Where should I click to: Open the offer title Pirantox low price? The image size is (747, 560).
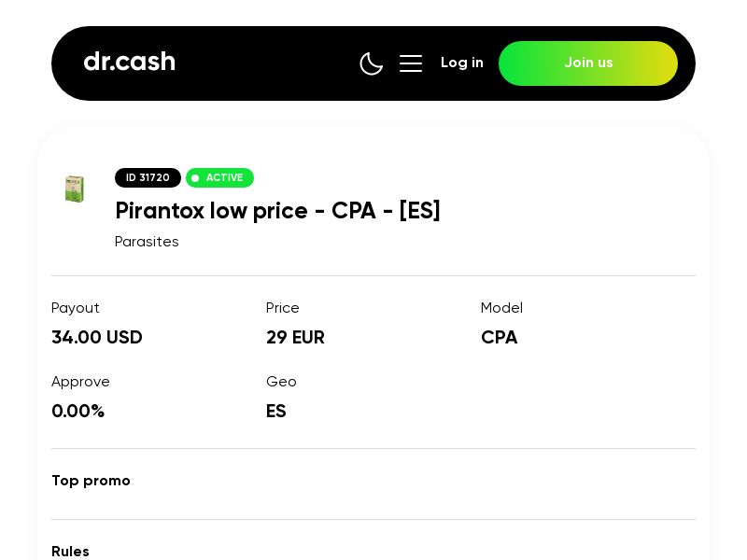click(277, 211)
